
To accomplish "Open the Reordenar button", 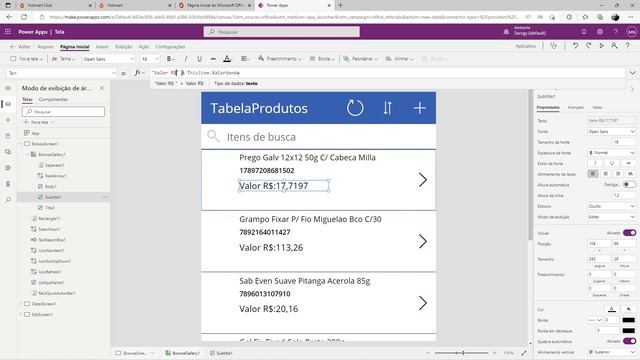I will [360, 59].
